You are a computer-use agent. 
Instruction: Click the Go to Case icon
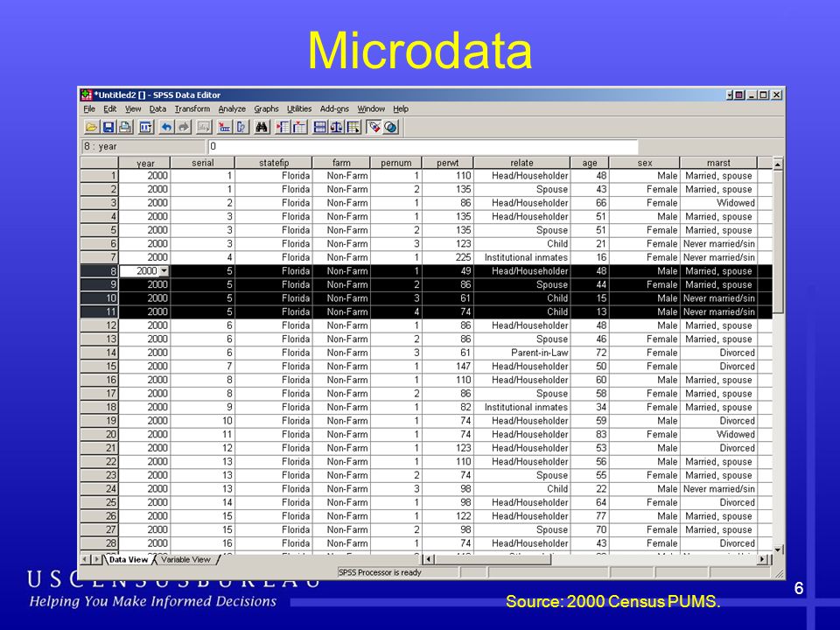225,127
